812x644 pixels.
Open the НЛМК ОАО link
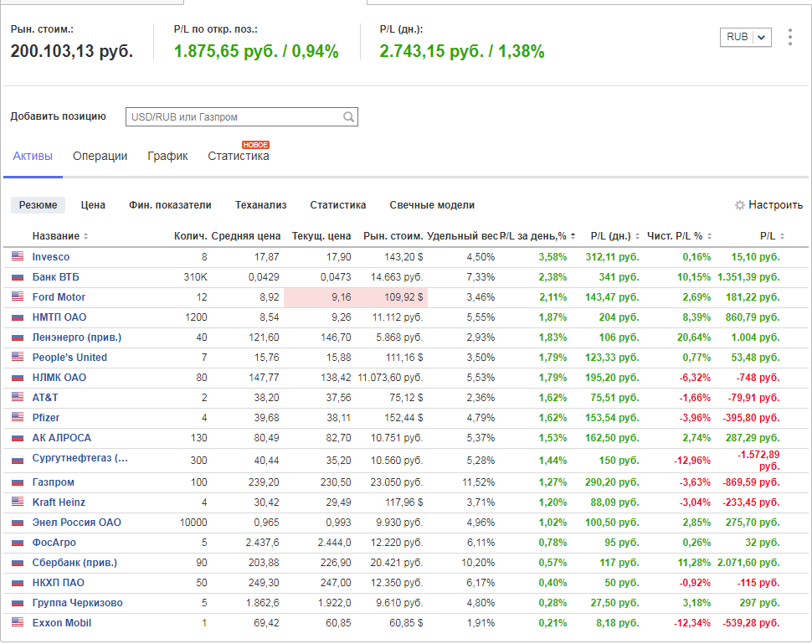pyautogui.click(x=59, y=378)
